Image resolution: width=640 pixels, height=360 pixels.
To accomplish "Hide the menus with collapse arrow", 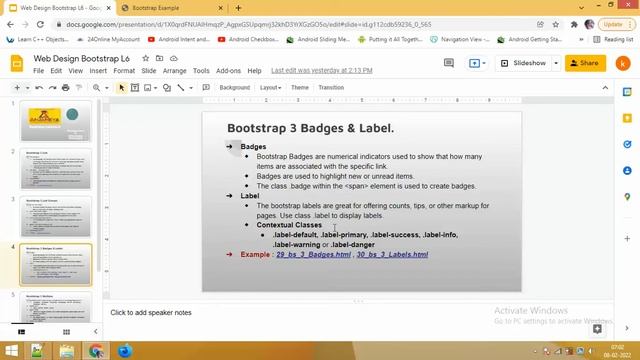I will 605,88.
